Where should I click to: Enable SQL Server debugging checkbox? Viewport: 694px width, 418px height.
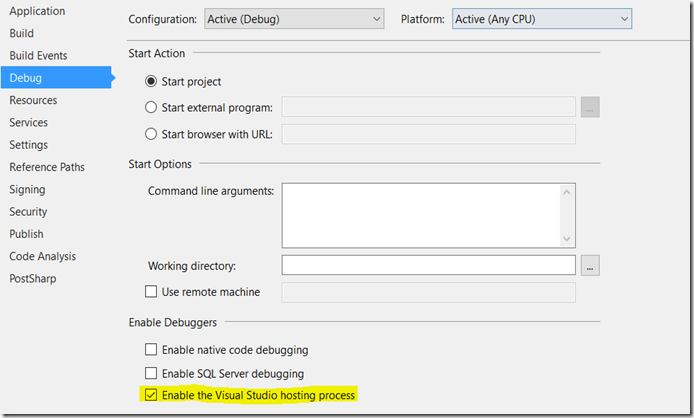click(x=152, y=373)
